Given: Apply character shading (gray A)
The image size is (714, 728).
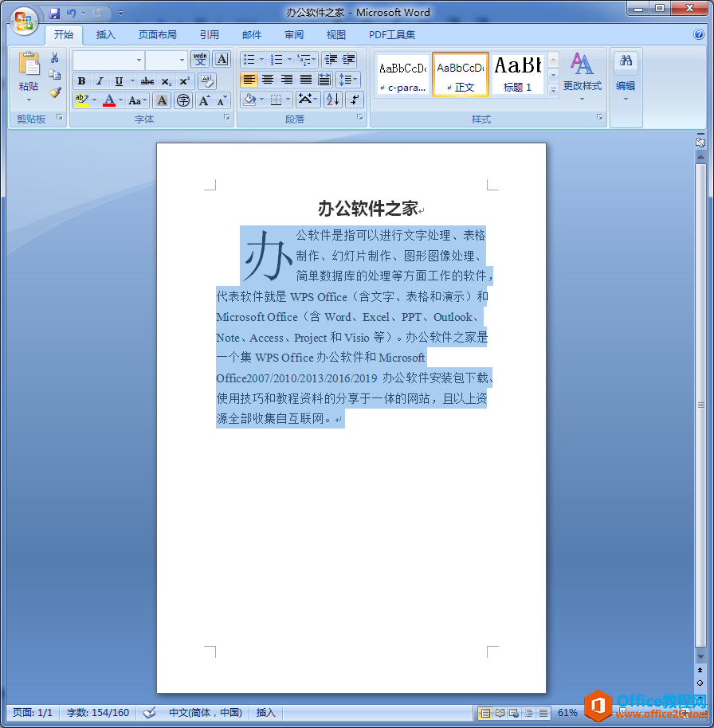Looking at the screenshot, I should [x=162, y=100].
